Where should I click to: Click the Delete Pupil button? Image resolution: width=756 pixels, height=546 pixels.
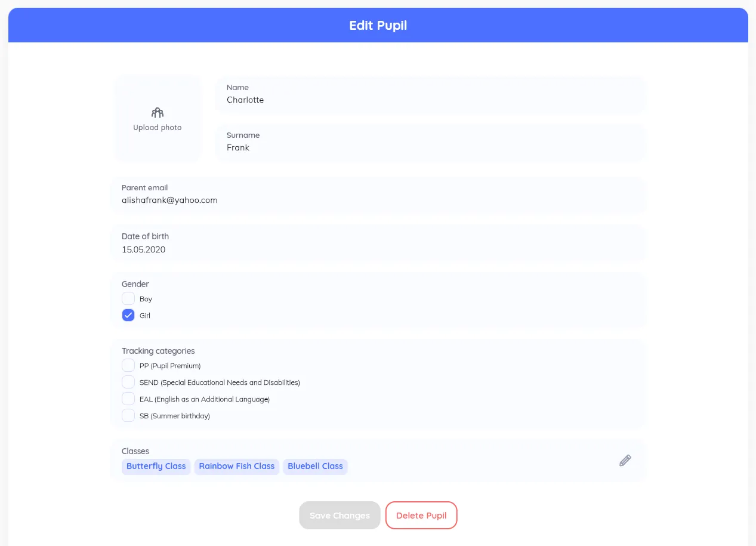pyautogui.click(x=421, y=515)
